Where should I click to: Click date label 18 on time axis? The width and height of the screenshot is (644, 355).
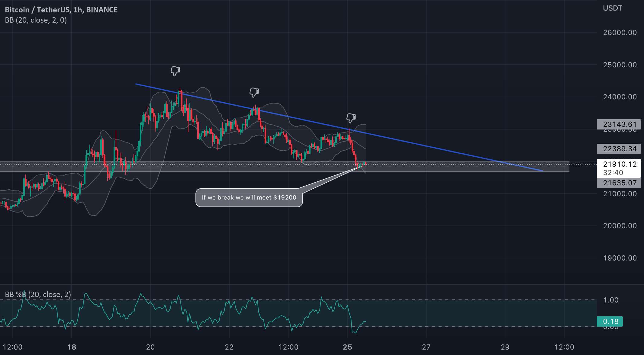tap(72, 347)
